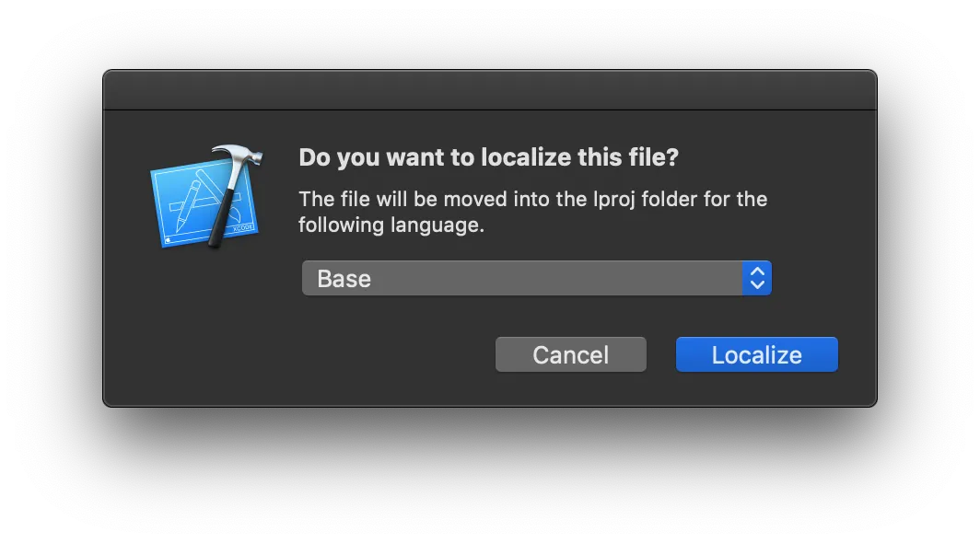The height and width of the screenshot is (543, 980).
Task: Confirm with the Localize button
Action: [756, 354]
